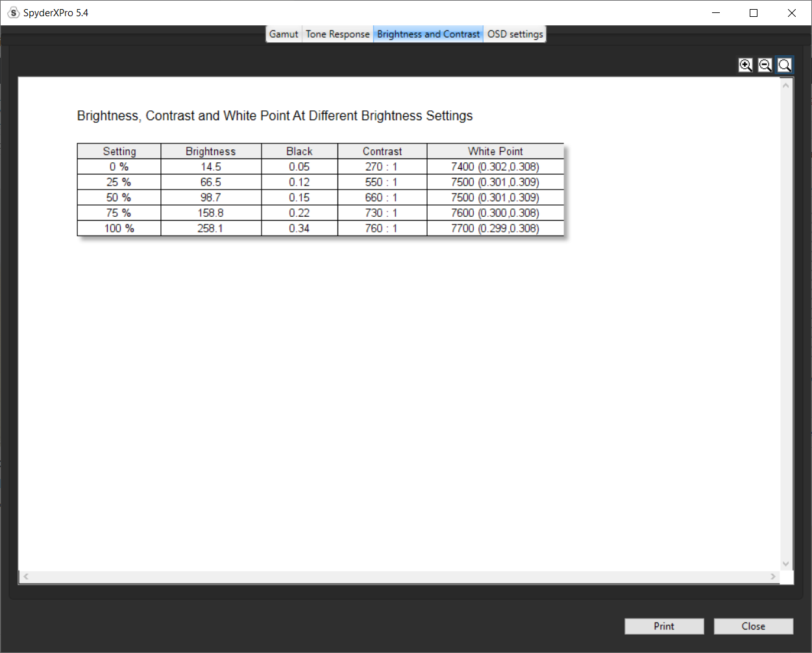
Task: Click the contrast value 550 : 1
Action: [x=382, y=182]
